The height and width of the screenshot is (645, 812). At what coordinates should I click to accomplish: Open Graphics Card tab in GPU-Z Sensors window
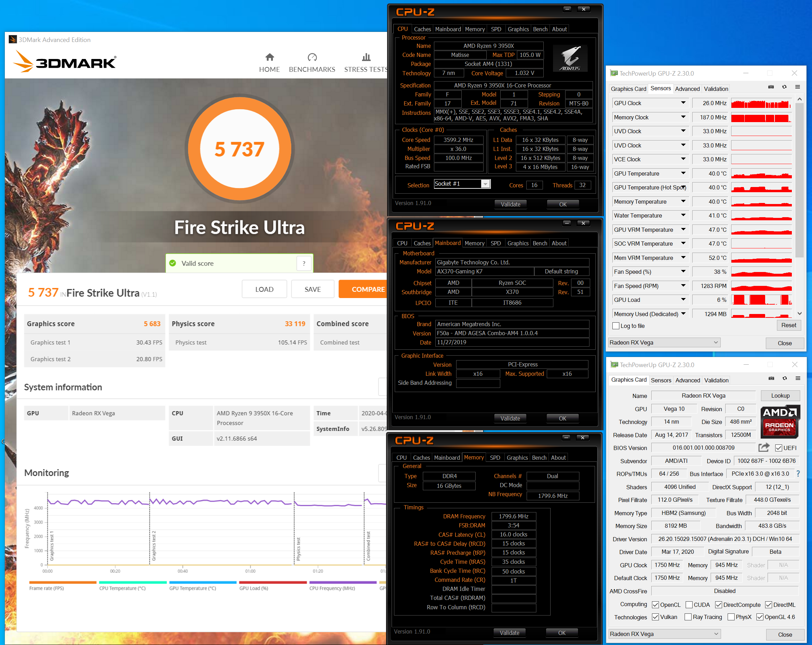click(629, 89)
